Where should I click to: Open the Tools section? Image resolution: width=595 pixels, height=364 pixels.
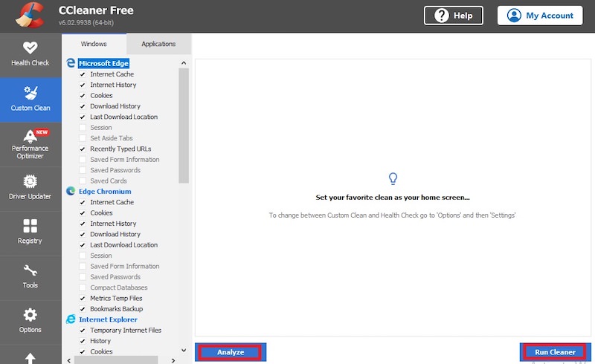coord(30,278)
